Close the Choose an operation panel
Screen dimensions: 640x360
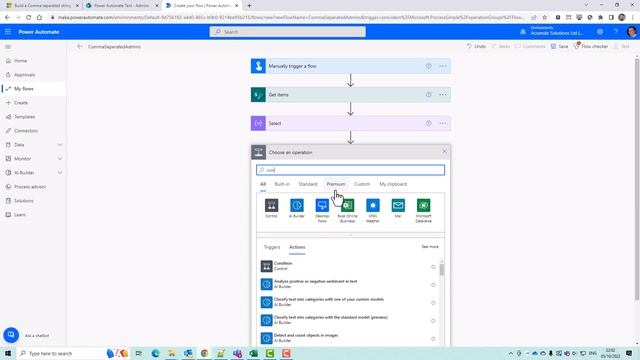coord(444,152)
